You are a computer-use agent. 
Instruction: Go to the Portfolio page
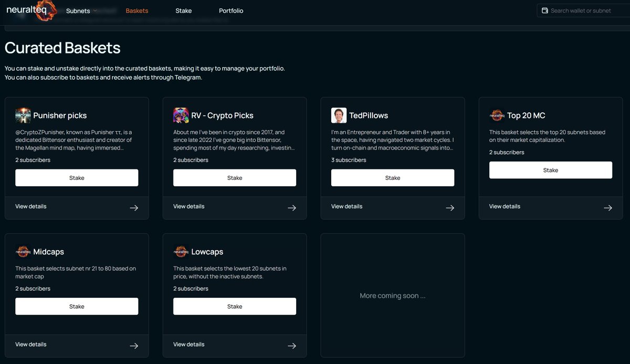click(231, 10)
